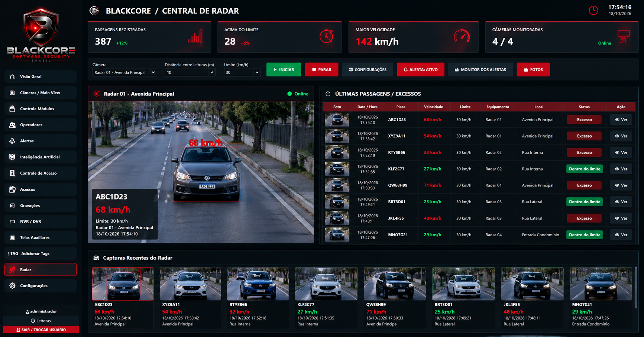This screenshot has width=644, height=337.
Task: Click SAIR / TROCAR USUÁRIO
Action: click(41, 330)
